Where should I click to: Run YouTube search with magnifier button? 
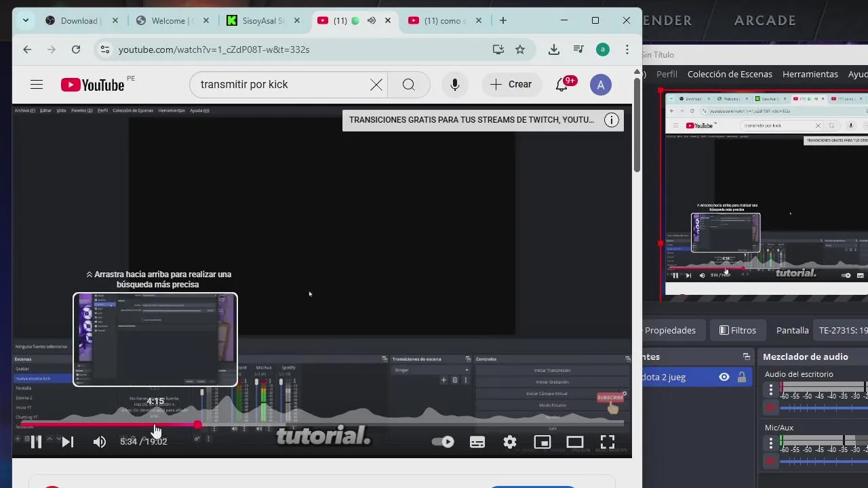click(x=408, y=85)
